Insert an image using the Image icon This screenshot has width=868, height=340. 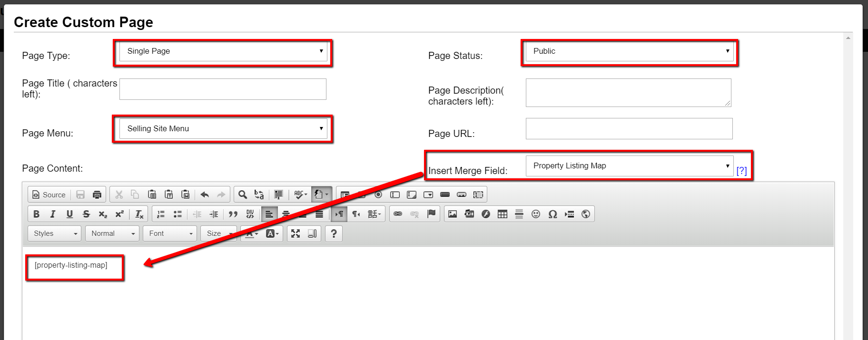click(453, 214)
